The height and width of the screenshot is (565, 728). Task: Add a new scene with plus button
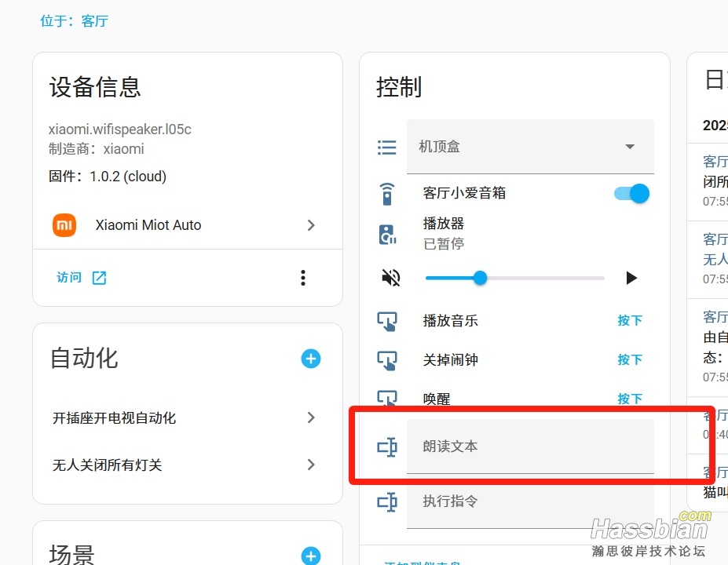pos(311,556)
